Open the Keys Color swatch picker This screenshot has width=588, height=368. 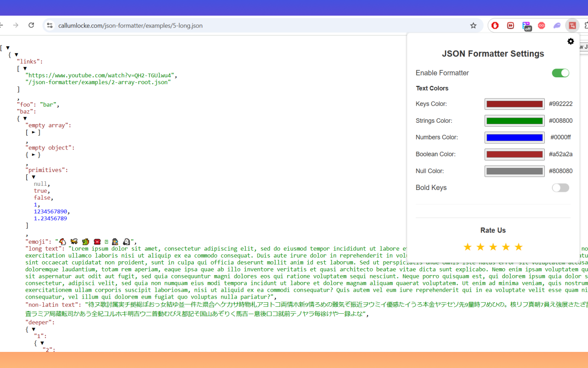[514, 103]
